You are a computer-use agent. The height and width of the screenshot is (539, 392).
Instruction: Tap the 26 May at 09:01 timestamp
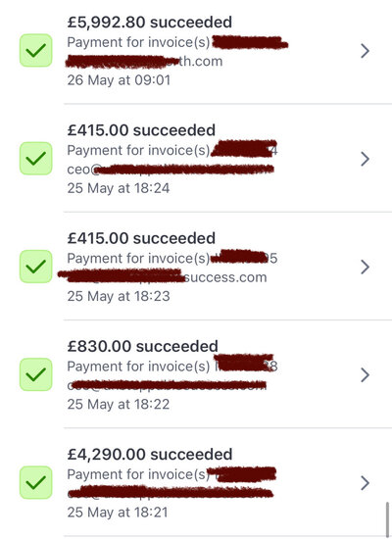tap(119, 80)
